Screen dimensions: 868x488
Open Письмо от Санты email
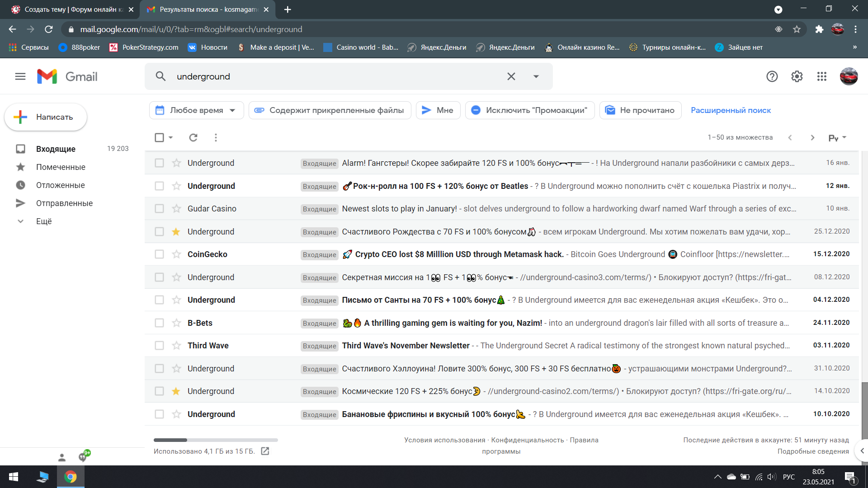tap(501, 300)
